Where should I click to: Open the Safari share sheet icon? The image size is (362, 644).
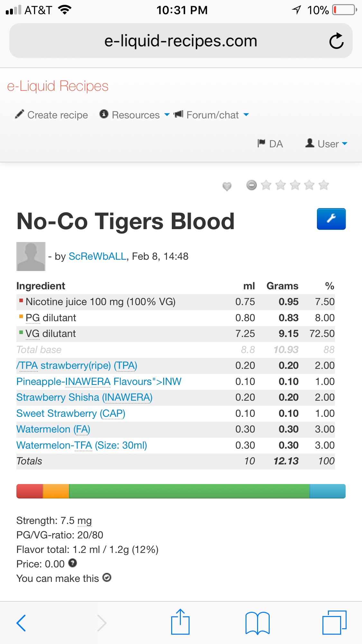pyautogui.click(x=180, y=622)
